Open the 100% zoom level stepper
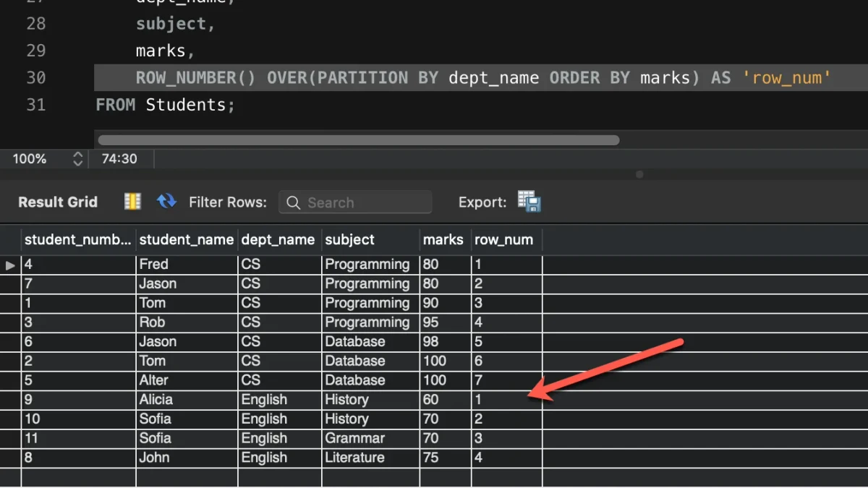868x488 pixels. point(77,159)
